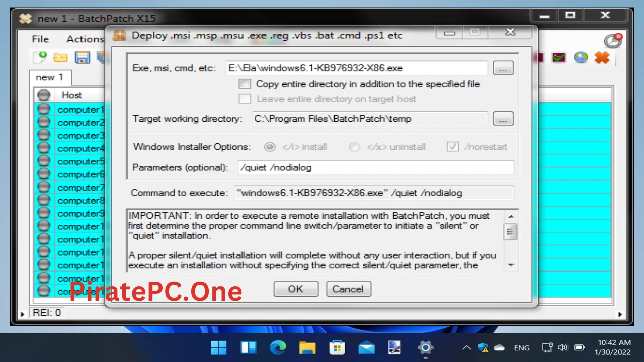The image size is (644, 362).
Task: Open File Explorer from taskbar
Action: point(307,348)
